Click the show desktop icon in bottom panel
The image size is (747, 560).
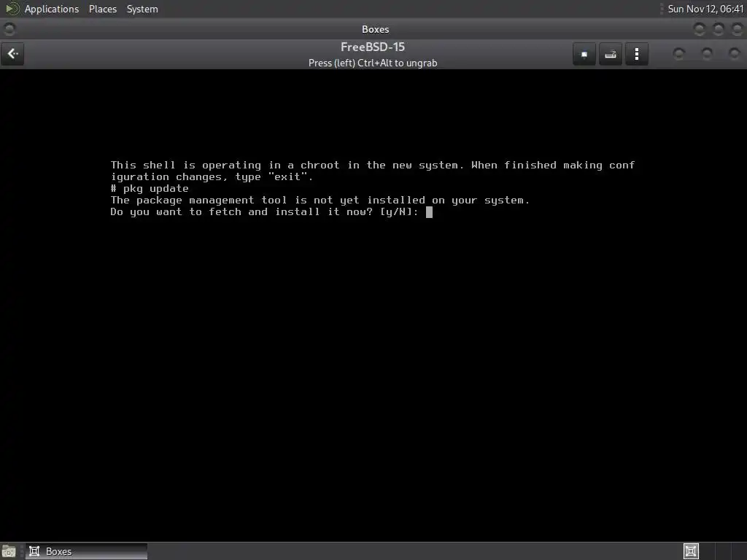coord(9,551)
